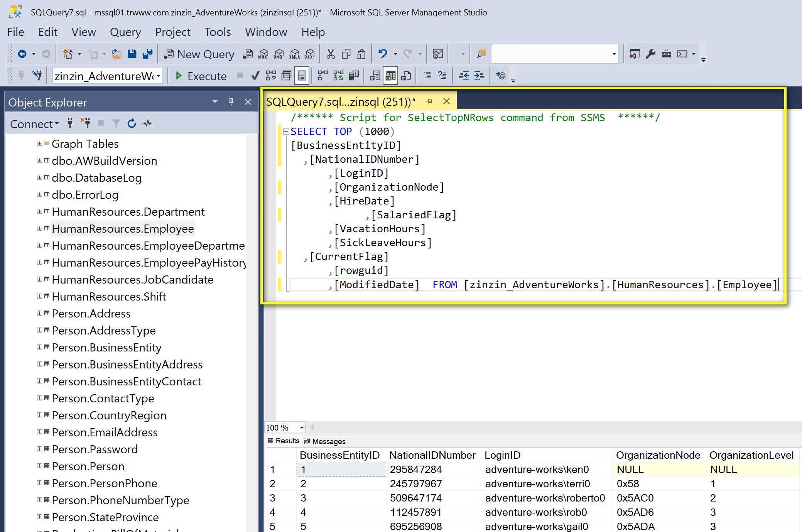Click the Change Connection plug icon
The height and width of the screenshot is (532, 802).
coord(37,76)
